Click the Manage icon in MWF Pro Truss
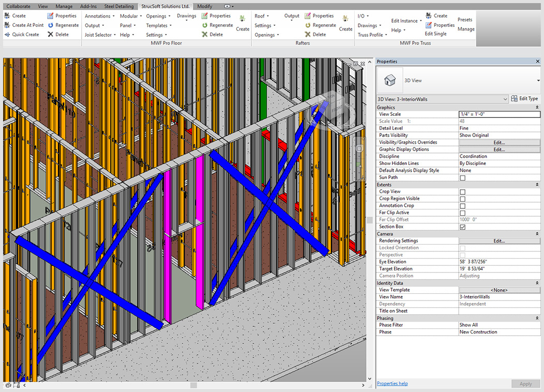This screenshot has height=392, width=544. point(465,29)
